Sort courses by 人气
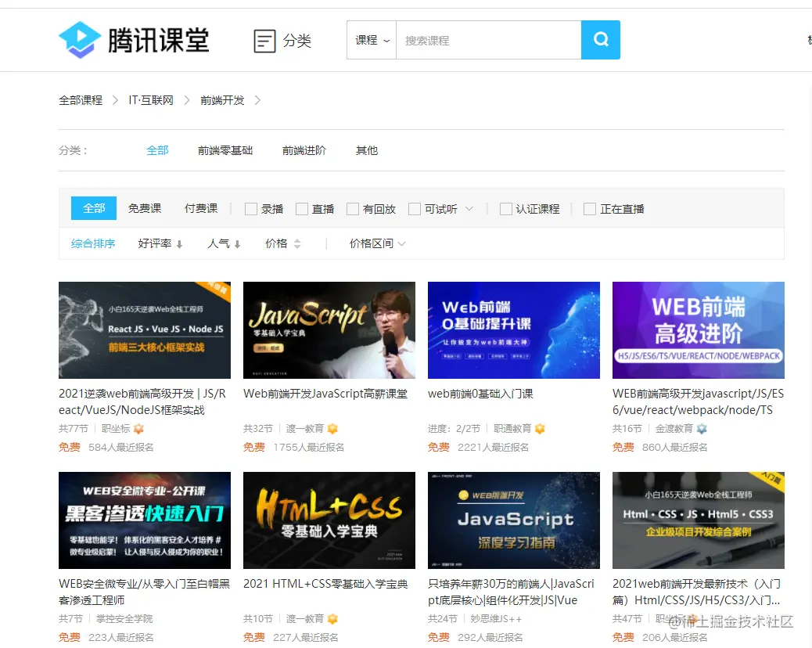 pyautogui.click(x=218, y=243)
